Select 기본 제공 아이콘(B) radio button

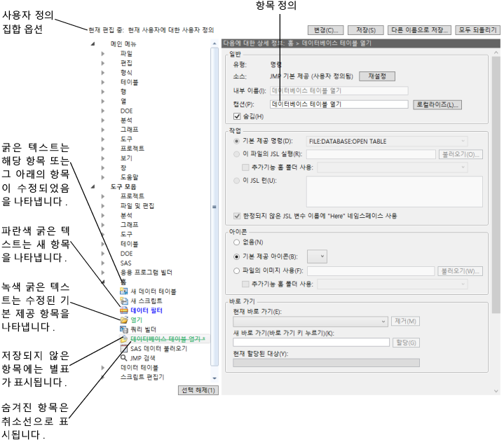pyautogui.click(x=236, y=256)
